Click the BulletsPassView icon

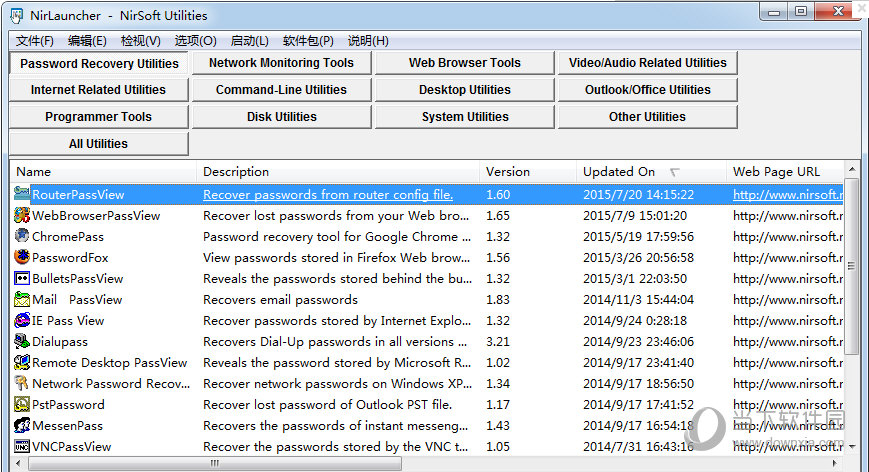click(22, 278)
